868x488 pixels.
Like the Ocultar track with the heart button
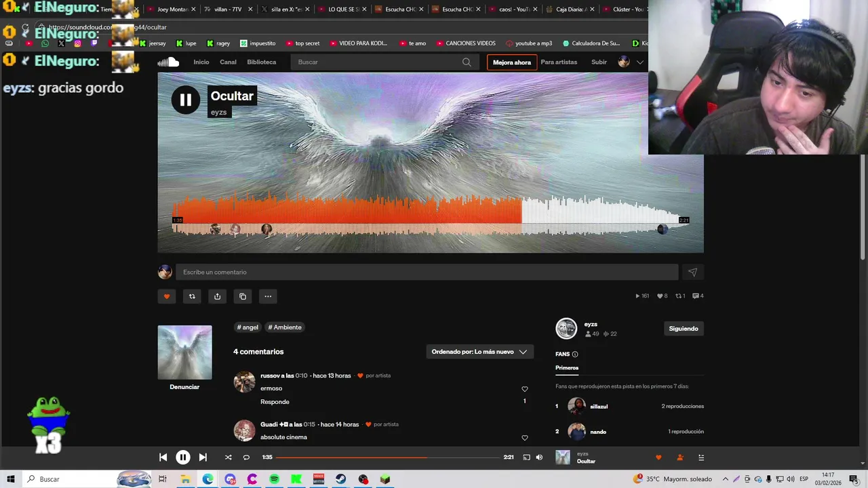pyautogui.click(x=167, y=296)
